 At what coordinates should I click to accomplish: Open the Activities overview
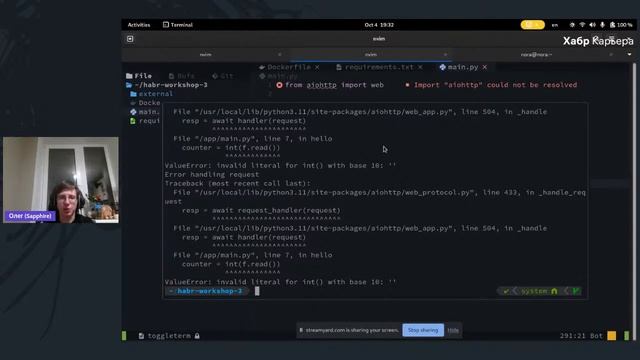click(139, 25)
